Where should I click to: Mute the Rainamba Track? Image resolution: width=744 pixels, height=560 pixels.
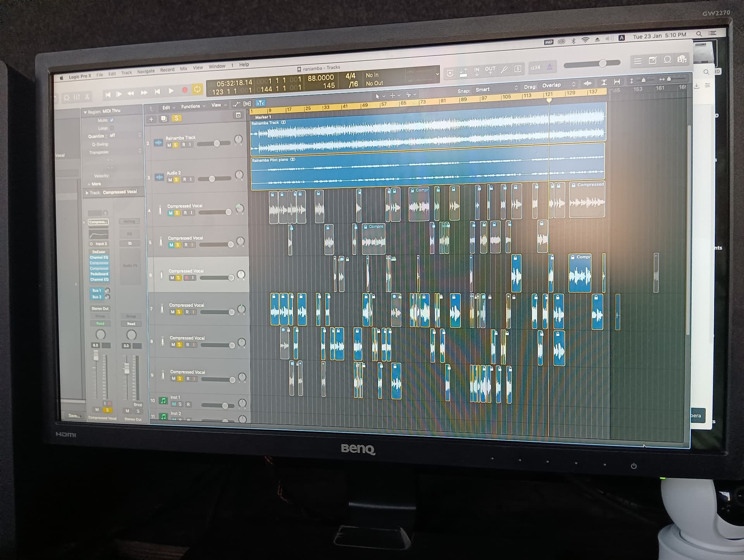point(169,145)
